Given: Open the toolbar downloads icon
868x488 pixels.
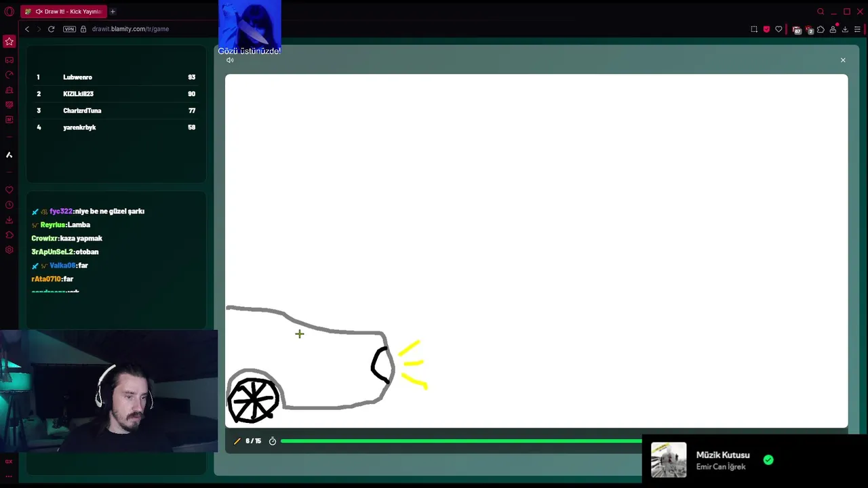Looking at the screenshot, I should [845, 29].
